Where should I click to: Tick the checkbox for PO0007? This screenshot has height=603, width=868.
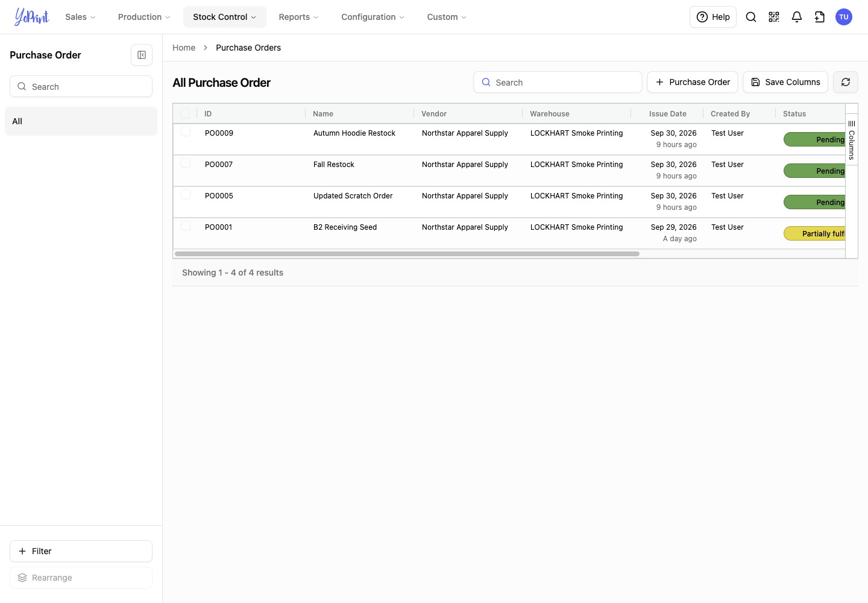[186, 163]
